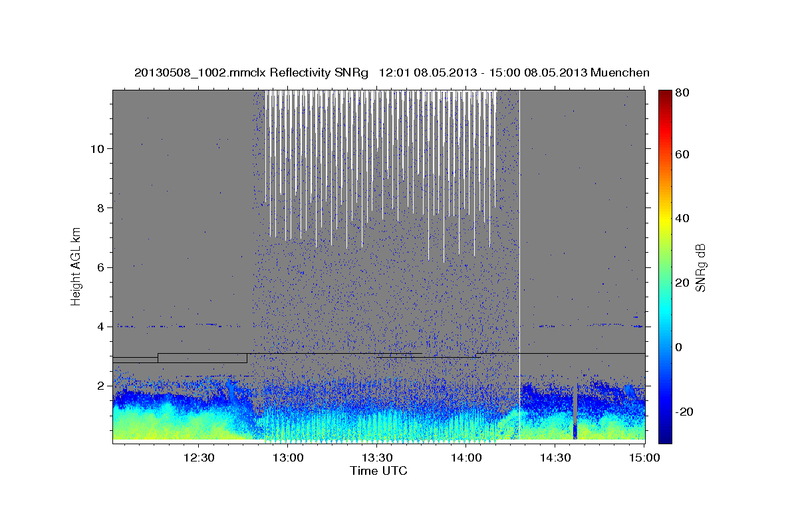
Task: Click the 12:30 time tick label
Action: pos(198,458)
